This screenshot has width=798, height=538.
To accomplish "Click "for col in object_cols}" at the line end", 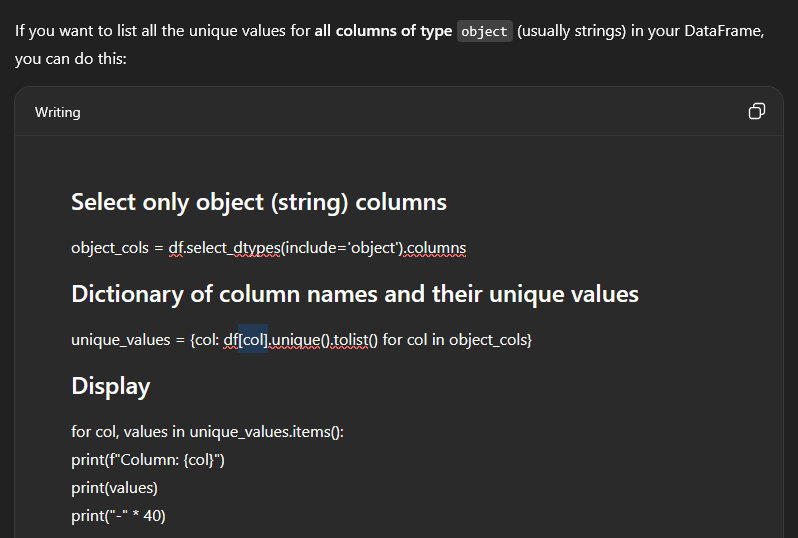I will pyautogui.click(x=456, y=340).
